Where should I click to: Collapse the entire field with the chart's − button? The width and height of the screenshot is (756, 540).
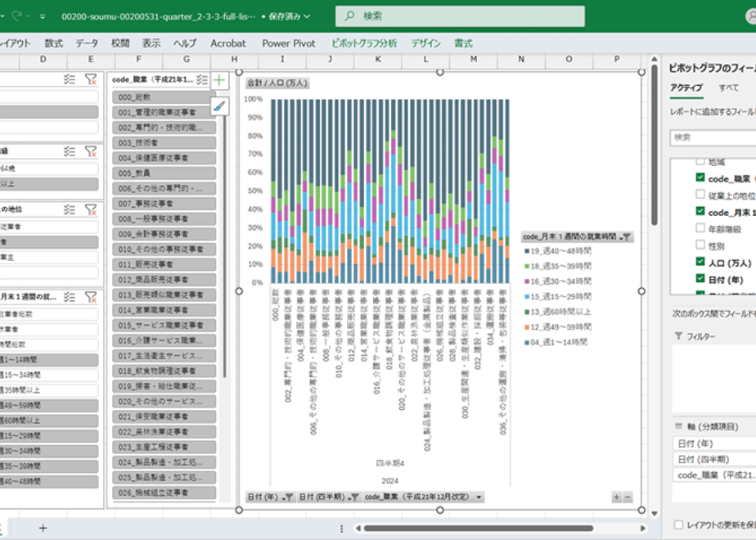(x=628, y=497)
